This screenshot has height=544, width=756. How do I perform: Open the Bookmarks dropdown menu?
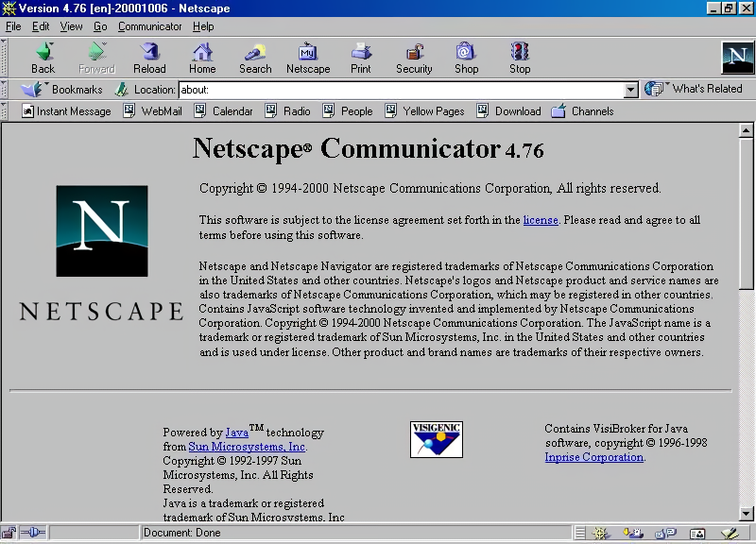[62, 90]
